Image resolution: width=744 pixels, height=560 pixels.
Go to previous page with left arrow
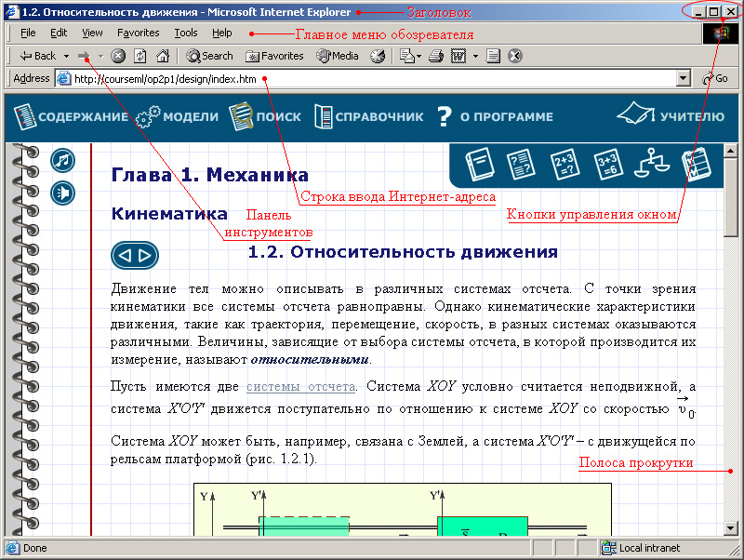click(x=126, y=255)
